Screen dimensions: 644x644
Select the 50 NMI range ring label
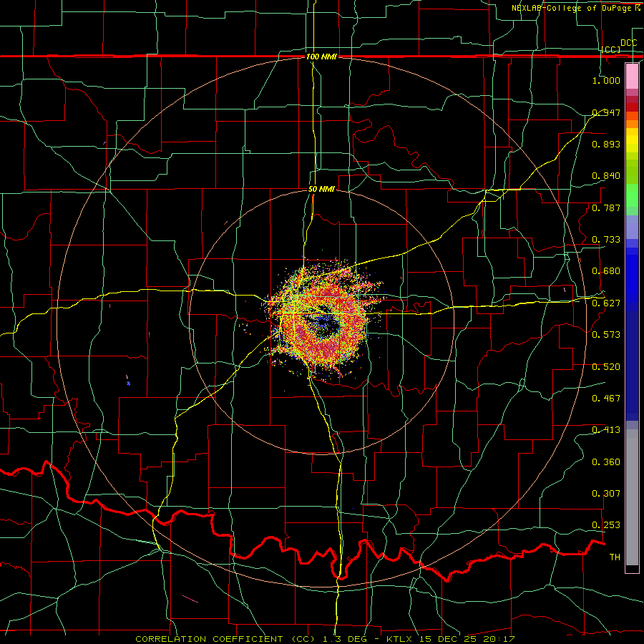(321, 189)
